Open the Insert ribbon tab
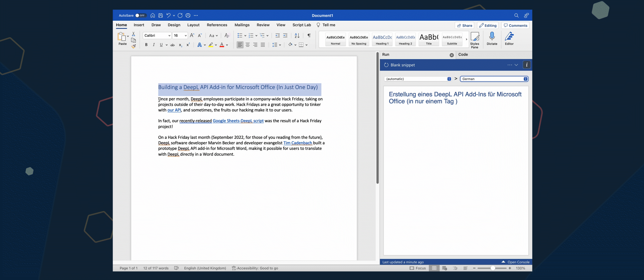This screenshot has width=644, height=280. (139, 25)
